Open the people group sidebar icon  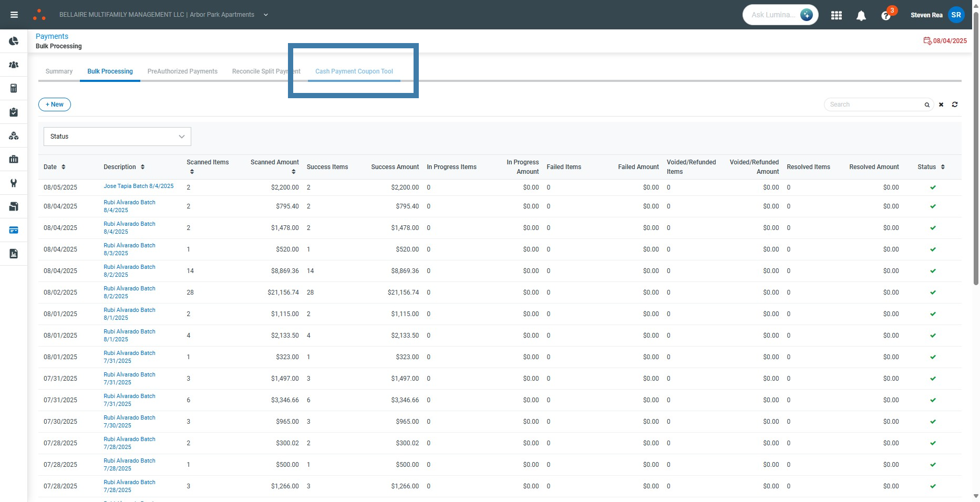coord(14,65)
